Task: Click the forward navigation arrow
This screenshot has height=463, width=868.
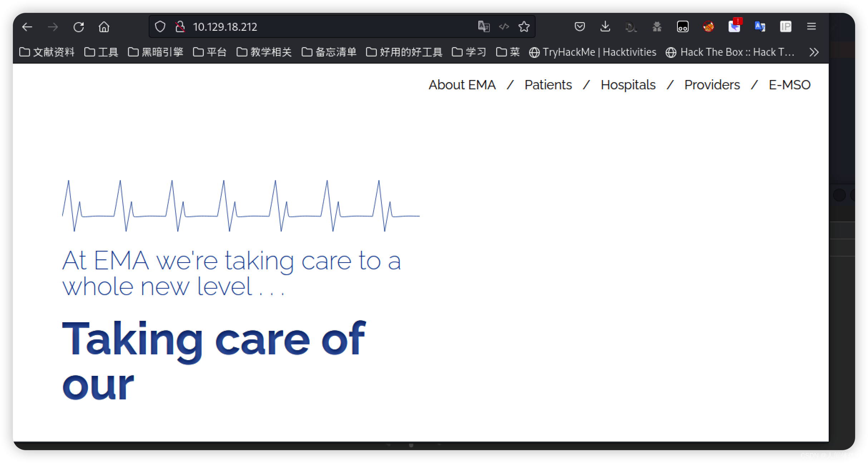Action: (x=53, y=27)
